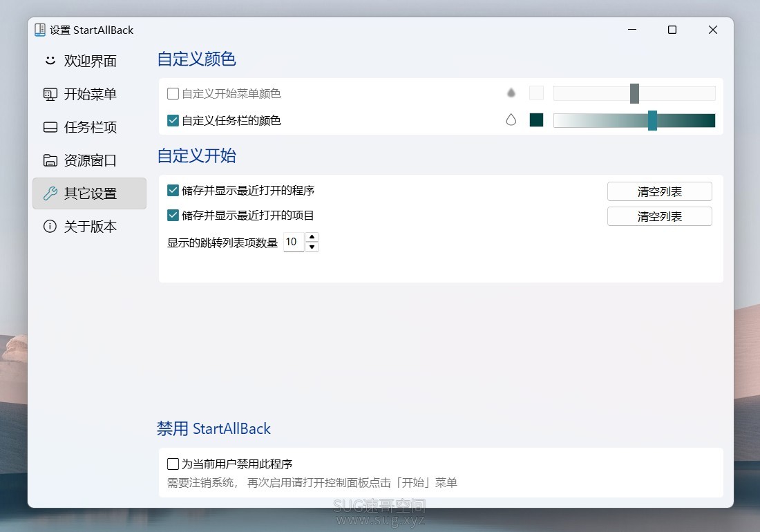The height and width of the screenshot is (532, 760).
Task: Click the 需要注销系统 note text
Action: pos(312,482)
